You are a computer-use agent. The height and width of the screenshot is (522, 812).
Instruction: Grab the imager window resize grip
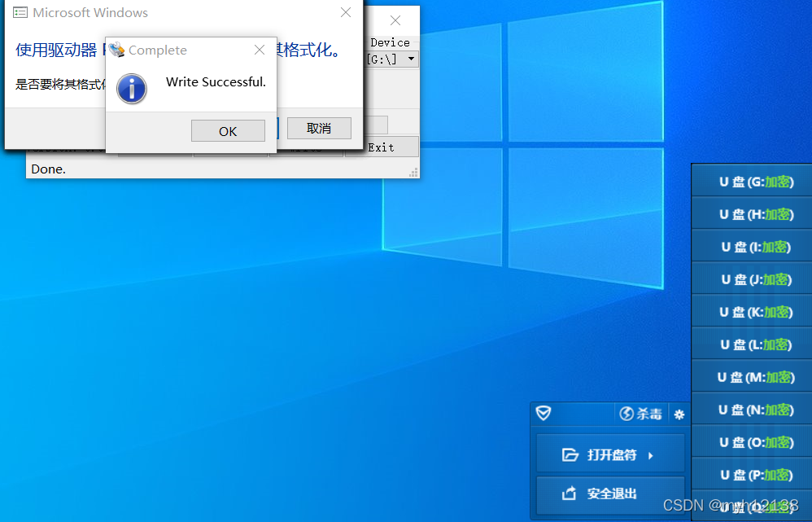pyautogui.click(x=413, y=173)
